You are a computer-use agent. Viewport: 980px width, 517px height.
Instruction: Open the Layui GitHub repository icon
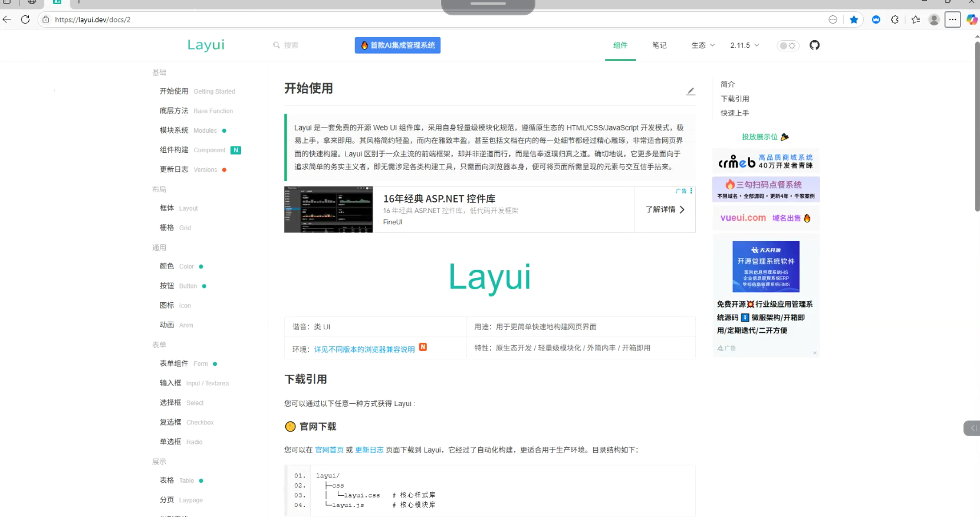(x=814, y=45)
